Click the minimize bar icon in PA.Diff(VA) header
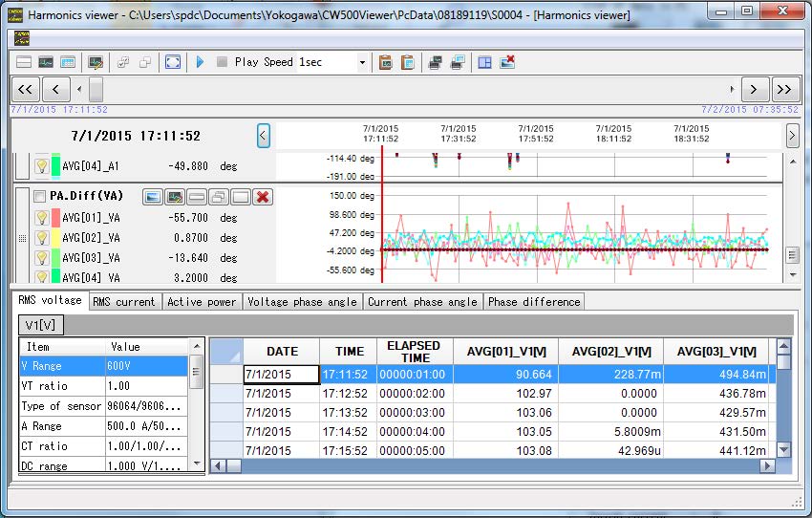This screenshot has width=812, height=518. point(197,197)
